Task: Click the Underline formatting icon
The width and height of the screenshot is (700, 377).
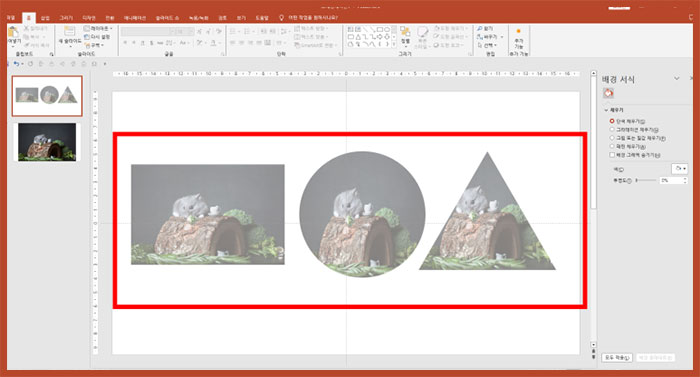Action: [x=142, y=43]
